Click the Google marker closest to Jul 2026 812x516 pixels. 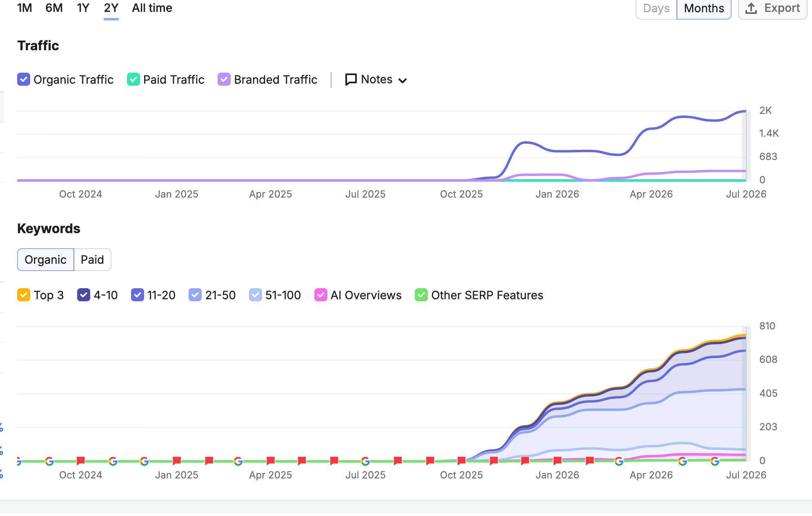pos(715,461)
